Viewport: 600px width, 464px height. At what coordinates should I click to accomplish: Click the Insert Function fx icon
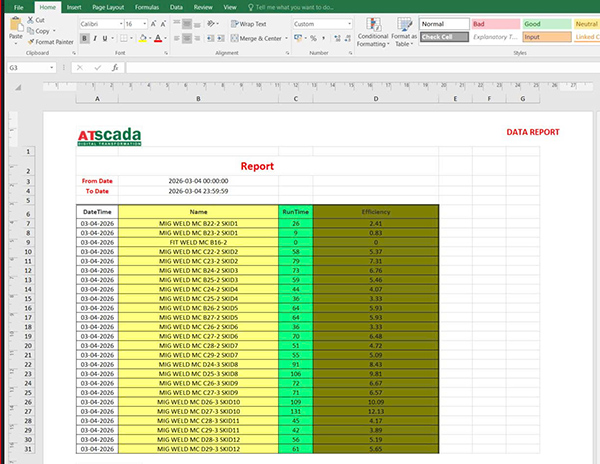tap(115, 67)
